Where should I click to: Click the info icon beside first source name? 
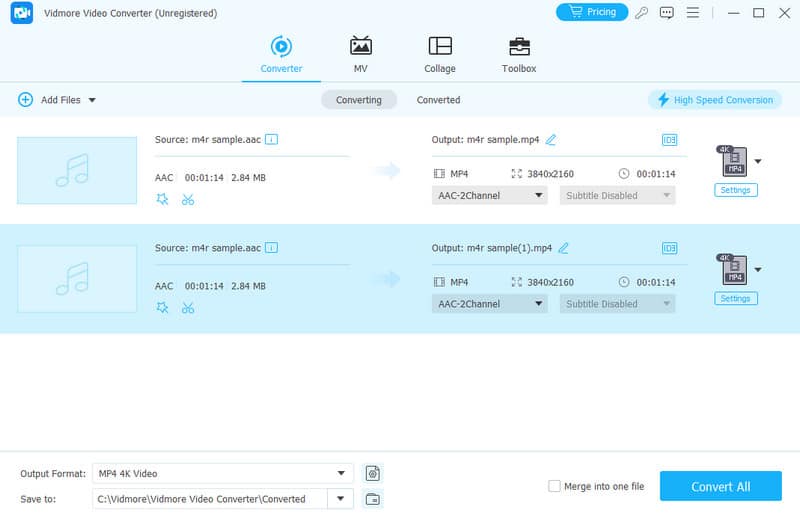point(271,140)
